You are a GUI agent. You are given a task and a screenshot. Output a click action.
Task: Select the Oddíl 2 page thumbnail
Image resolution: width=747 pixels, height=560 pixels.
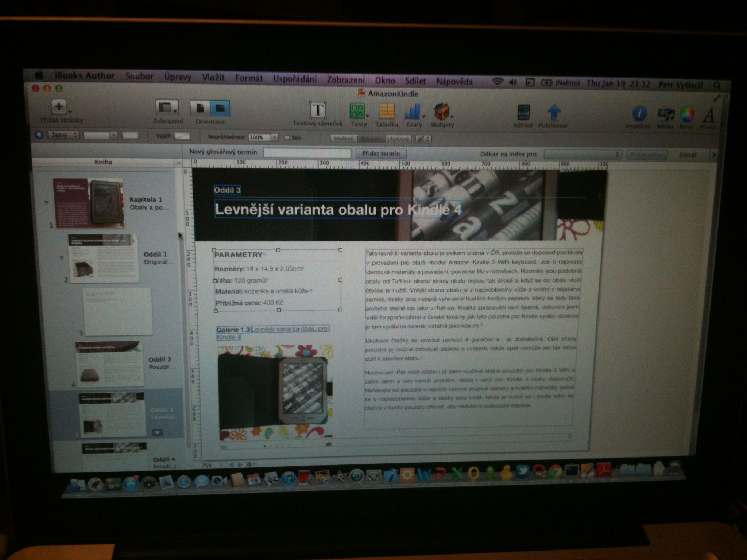(x=109, y=363)
